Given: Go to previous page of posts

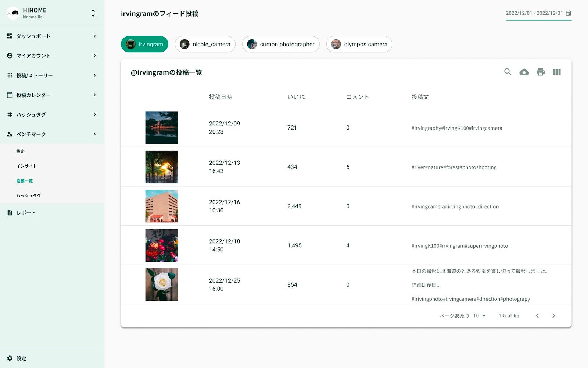Looking at the screenshot, I should pyautogui.click(x=537, y=316).
